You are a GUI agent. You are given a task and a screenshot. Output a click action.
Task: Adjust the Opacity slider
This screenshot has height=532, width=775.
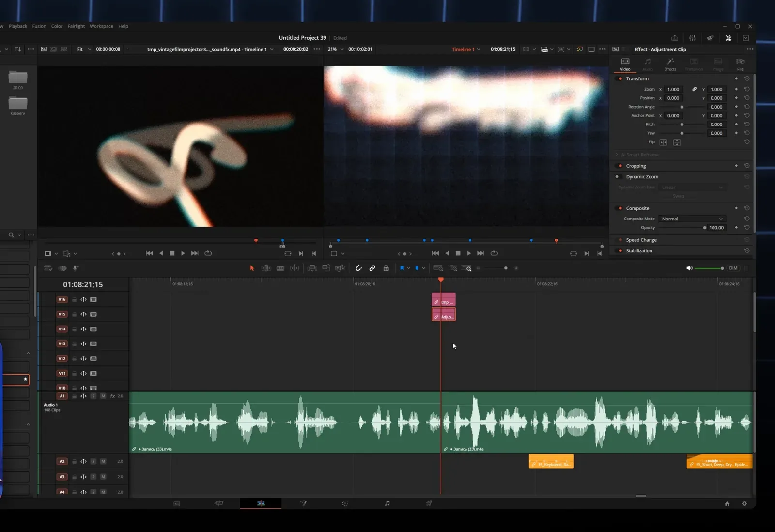(x=683, y=228)
